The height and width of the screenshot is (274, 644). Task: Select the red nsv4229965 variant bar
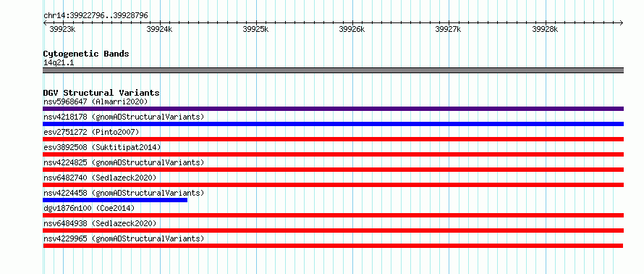pyautogui.click(x=333, y=246)
